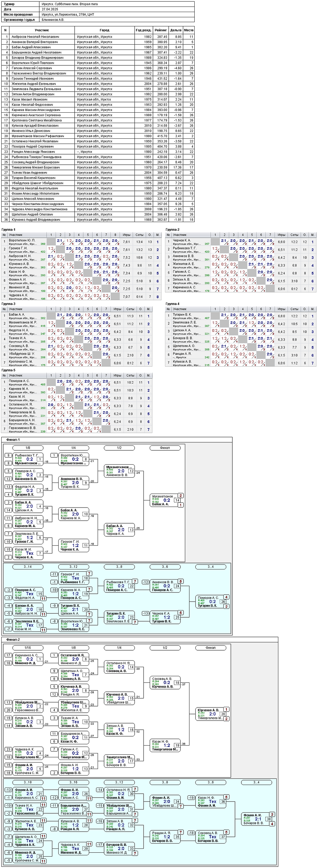Viewport: 319px width, 868px height.
Task: Select participant row 'Барышников Андрей Николаевич'
Action: (x=98, y=52)
